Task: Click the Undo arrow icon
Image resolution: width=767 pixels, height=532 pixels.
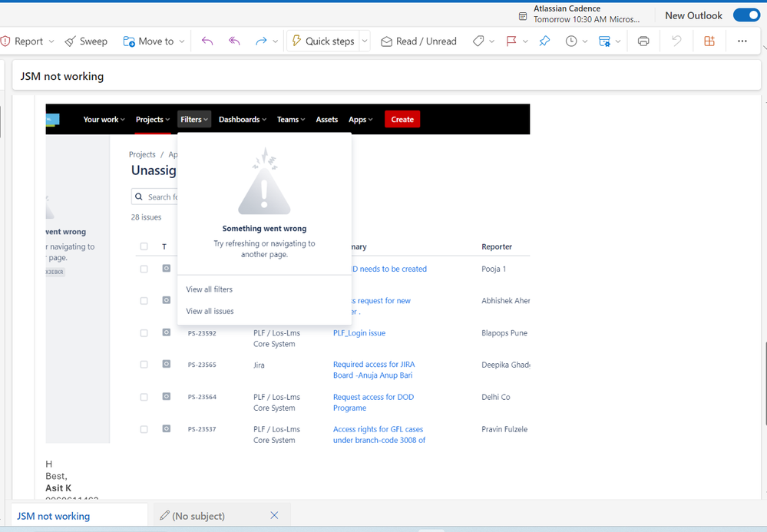Action: click(676, 41)
